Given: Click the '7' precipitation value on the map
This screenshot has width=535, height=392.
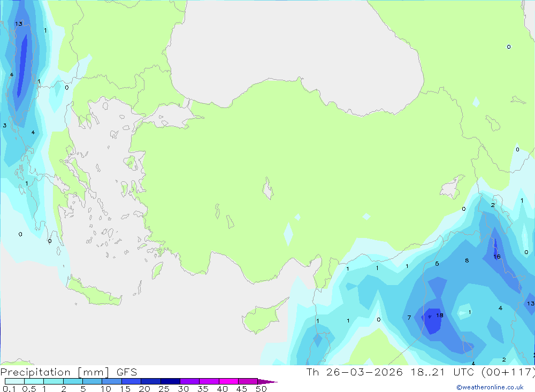Looking at the screenshot, I should tap(409, 318).
